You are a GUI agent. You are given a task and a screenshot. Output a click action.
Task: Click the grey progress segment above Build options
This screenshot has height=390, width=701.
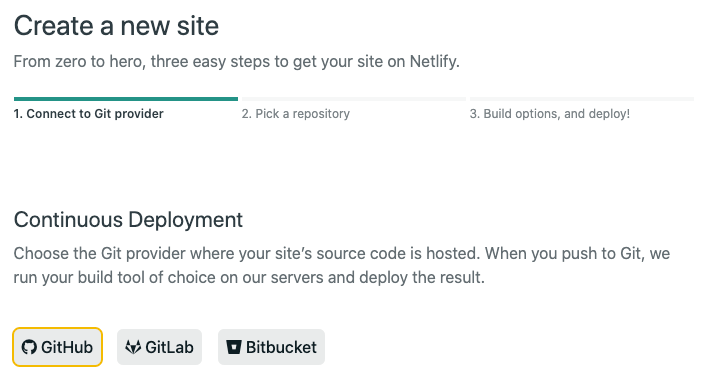[x=582, y=99]
